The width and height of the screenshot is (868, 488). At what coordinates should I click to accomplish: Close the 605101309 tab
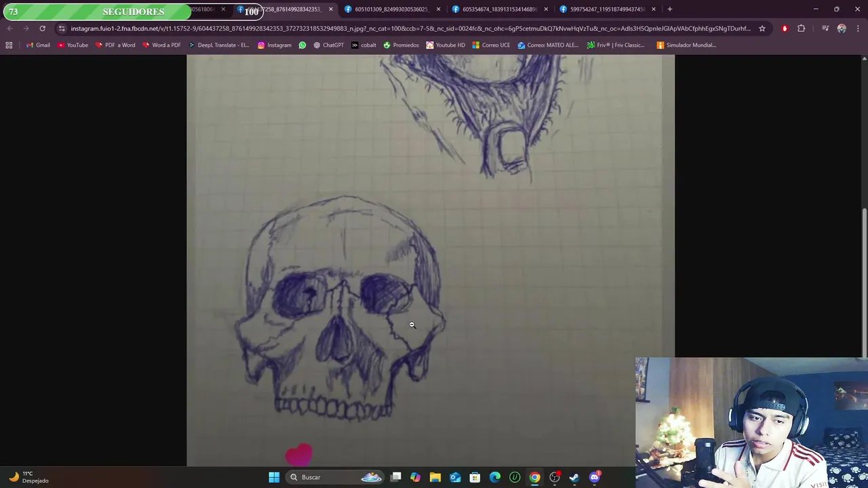pyautogui.click(x=439, y=9)
